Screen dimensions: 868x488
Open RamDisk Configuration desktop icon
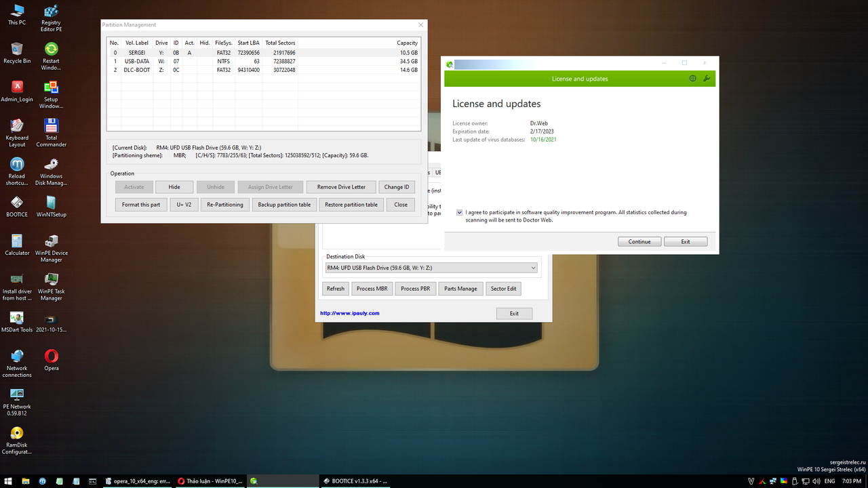[x=17, y=441]
